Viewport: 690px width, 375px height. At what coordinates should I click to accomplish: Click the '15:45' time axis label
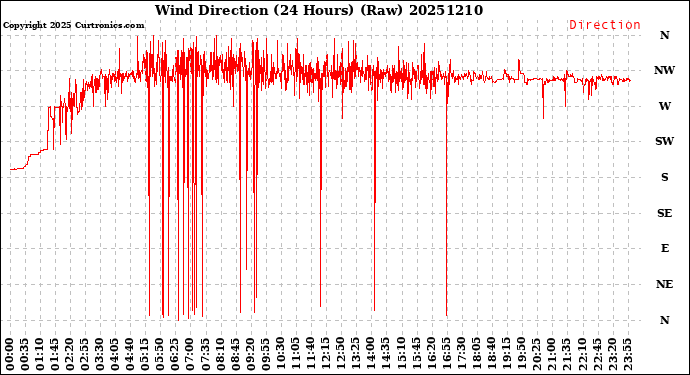tap(416, 354)
